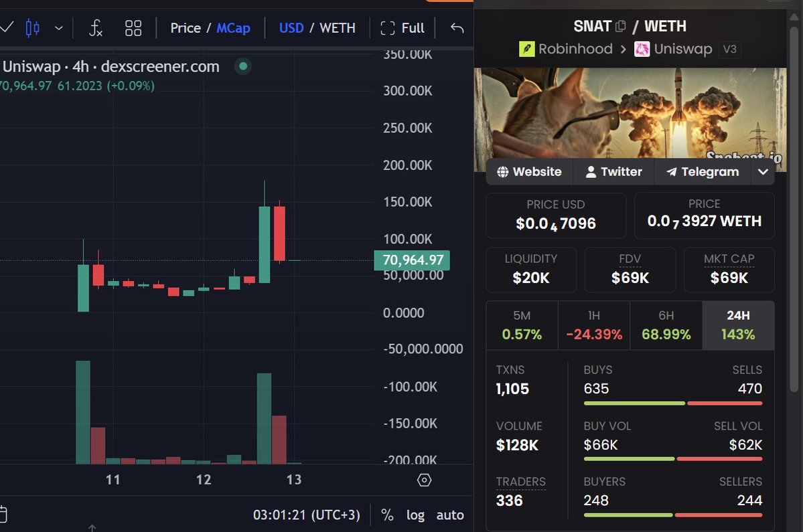
Task: Click the TXNS 1,105 value
Action: [x=512, y=389]
